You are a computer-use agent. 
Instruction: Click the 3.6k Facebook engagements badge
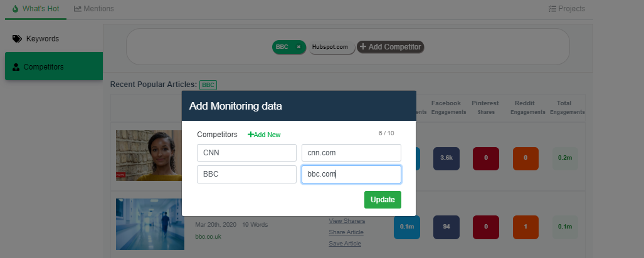pos(446,158)
